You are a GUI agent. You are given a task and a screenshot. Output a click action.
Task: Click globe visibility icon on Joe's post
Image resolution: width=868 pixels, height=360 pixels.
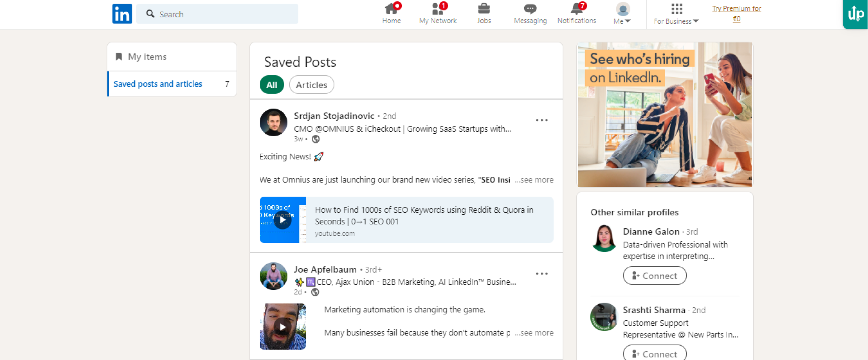315,292
